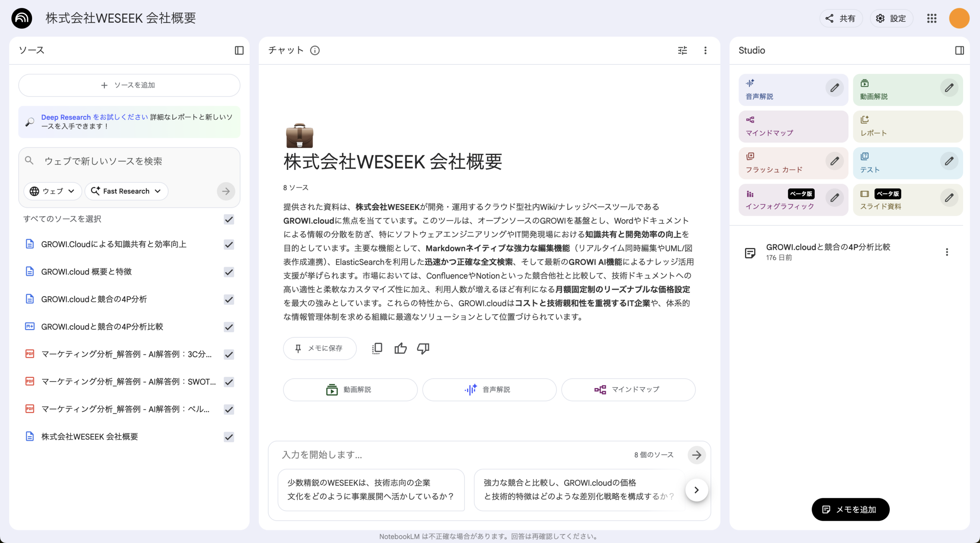This screenshot has height=543, width=980.
Task: Give thumbs up to the chat response
Action: tap(400, 348)
